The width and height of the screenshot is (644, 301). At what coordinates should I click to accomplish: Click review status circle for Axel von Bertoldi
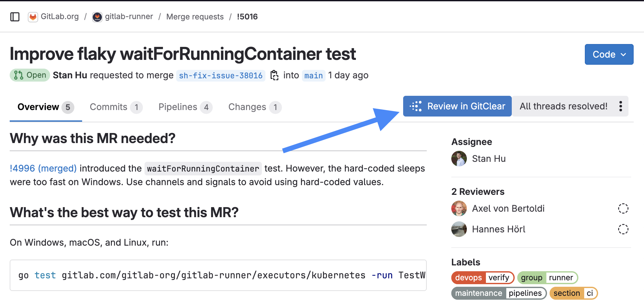[x=623, y=208]
